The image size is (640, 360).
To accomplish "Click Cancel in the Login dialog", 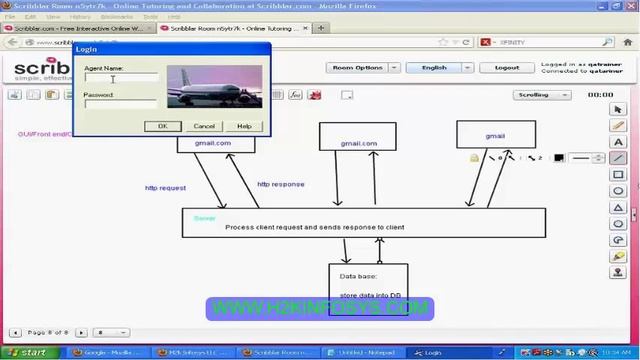I will 204,126.
